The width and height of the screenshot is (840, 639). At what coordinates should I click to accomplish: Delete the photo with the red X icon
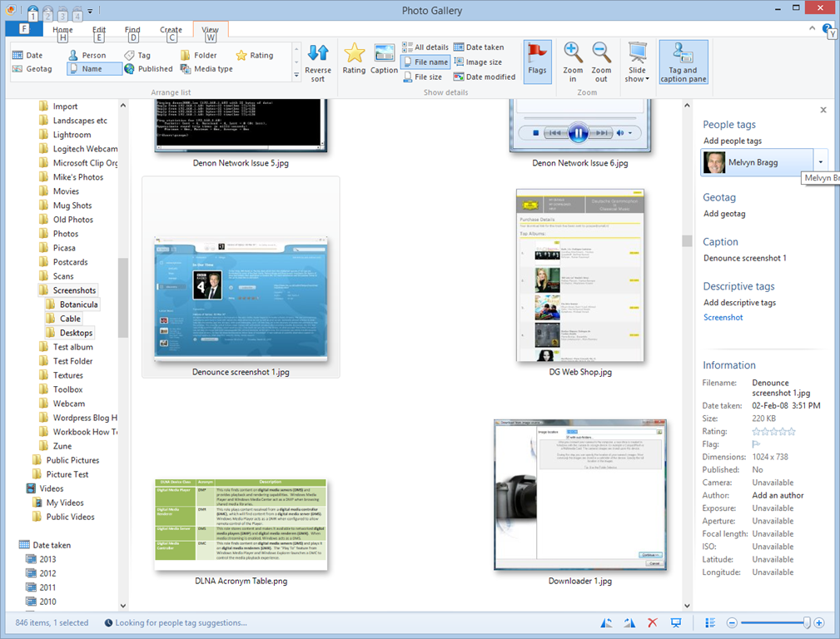click(653, 622)
